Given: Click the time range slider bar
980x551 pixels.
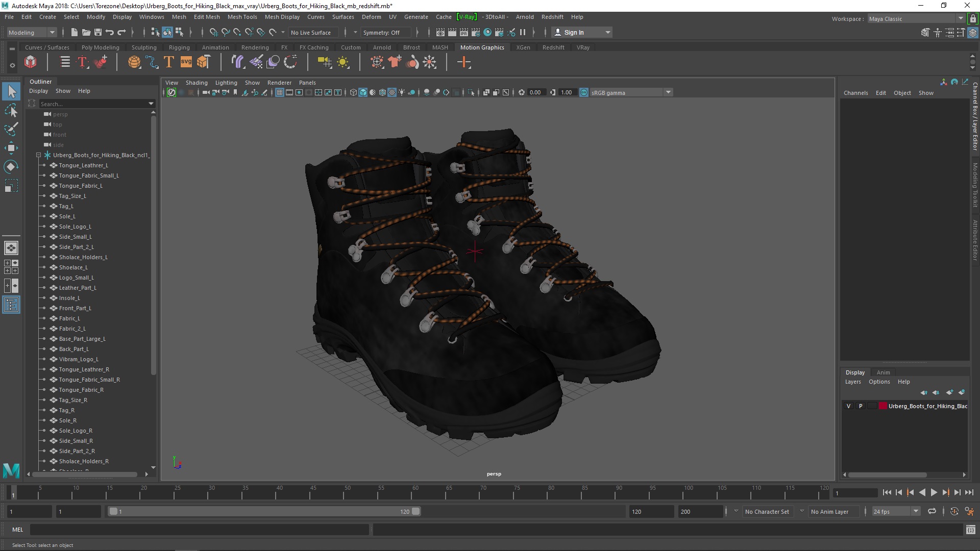Looking at the screenshot, I should pyautogui.click(x=264, y=511).
